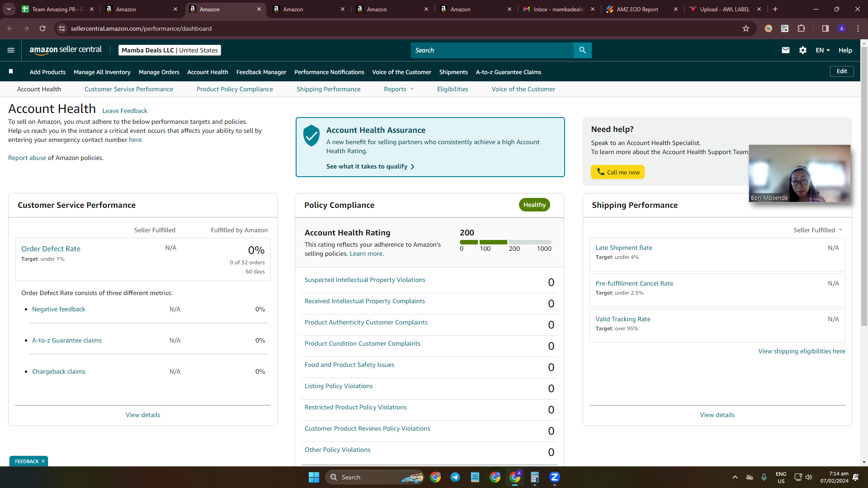The width and height of the screenshot is (868, 488).
Task: Open Customer Service Performance tab
Action: (129, 89)
